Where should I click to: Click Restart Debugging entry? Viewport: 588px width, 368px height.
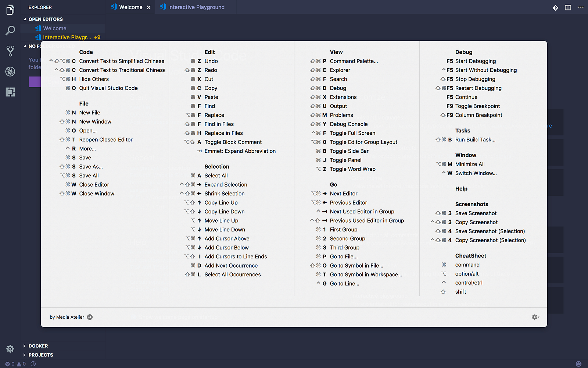coord(478,88)
